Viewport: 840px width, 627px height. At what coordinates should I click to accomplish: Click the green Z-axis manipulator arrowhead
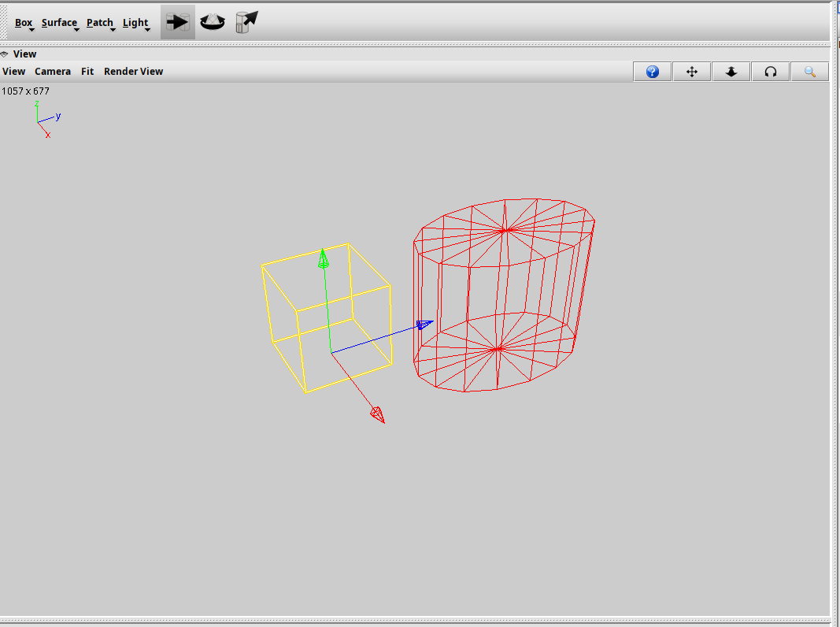click(x=323, y=259)
